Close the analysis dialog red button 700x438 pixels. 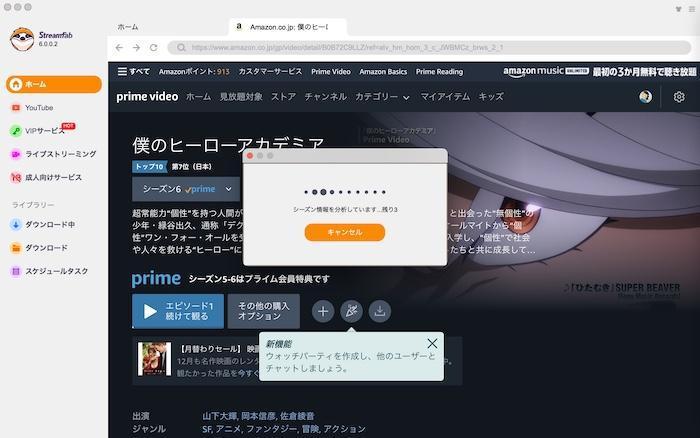coord(250,156)
